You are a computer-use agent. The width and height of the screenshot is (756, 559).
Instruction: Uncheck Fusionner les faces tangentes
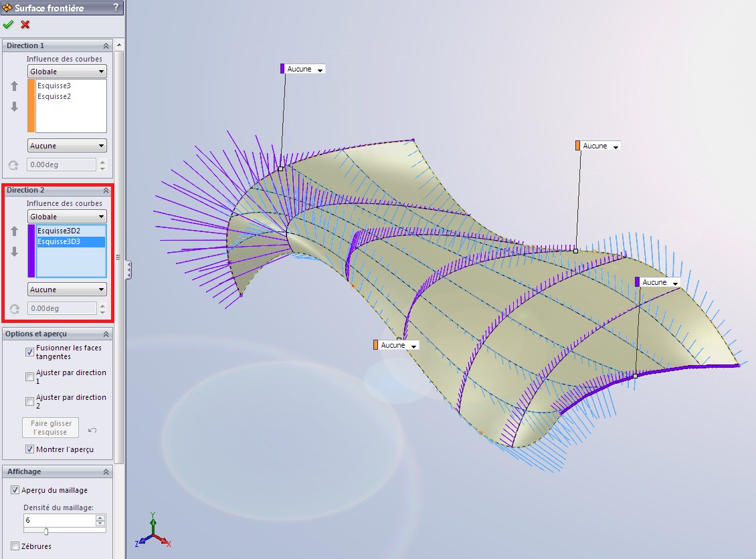pos(30,352)
